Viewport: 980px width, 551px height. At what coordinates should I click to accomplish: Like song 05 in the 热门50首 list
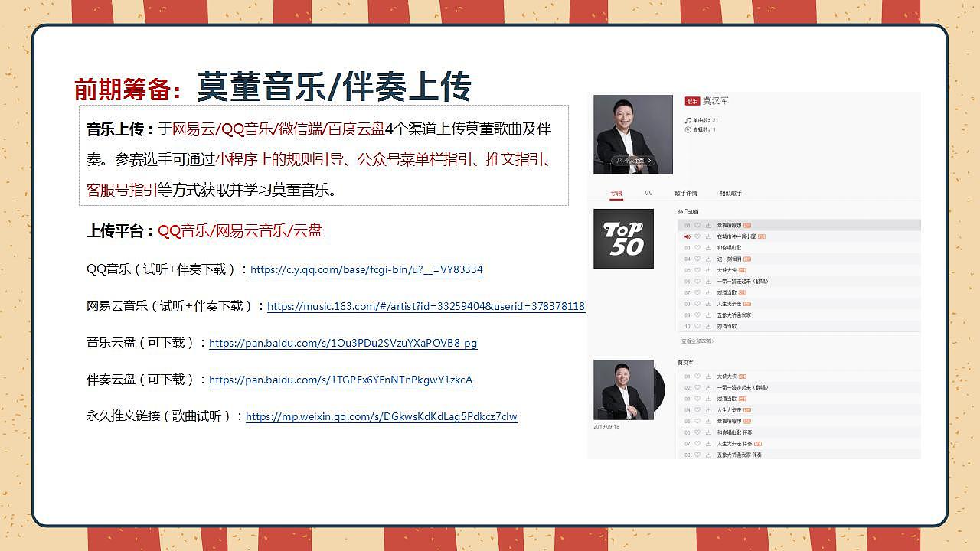[697, 270]
